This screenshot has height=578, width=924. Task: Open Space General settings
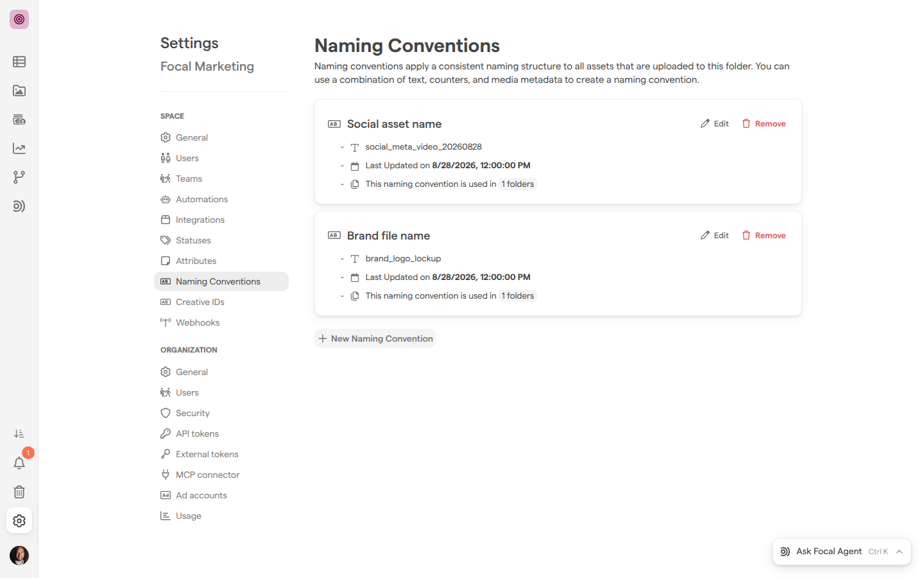pyautogui.click(x=221, y=137)
